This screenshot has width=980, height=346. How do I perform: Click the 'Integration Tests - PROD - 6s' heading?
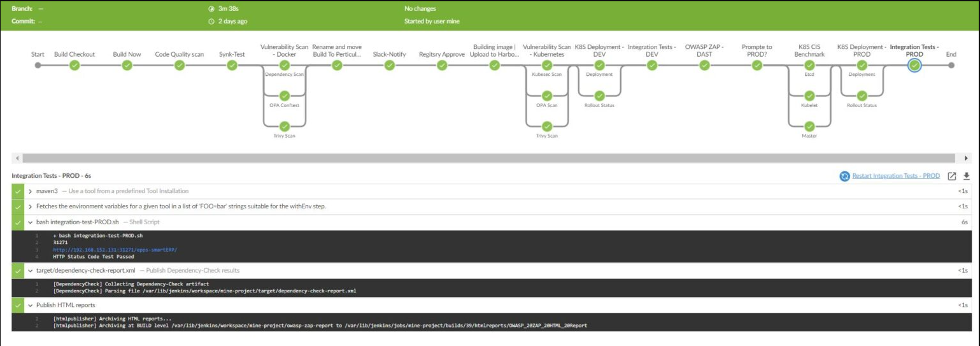pyautogui.click(x=53, y=175)
